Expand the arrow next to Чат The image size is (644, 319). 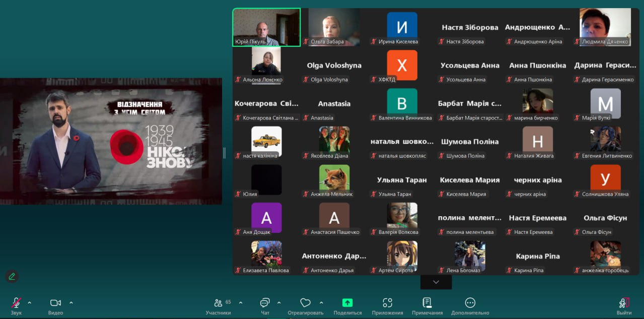[x=279, y=303]
